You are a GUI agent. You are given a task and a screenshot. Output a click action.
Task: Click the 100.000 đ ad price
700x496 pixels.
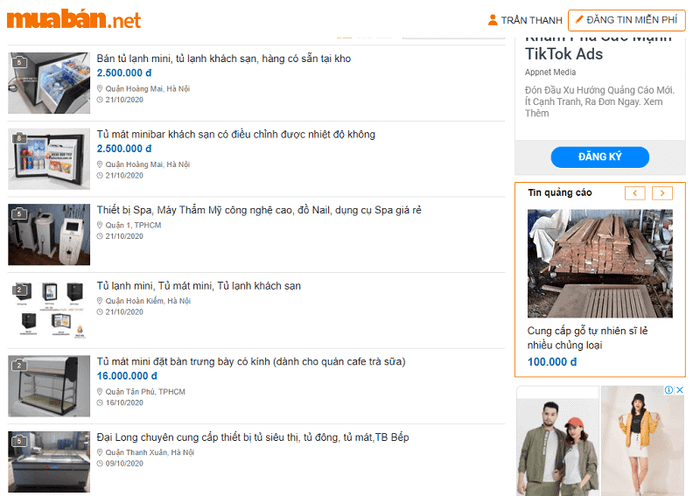(552, 362)
